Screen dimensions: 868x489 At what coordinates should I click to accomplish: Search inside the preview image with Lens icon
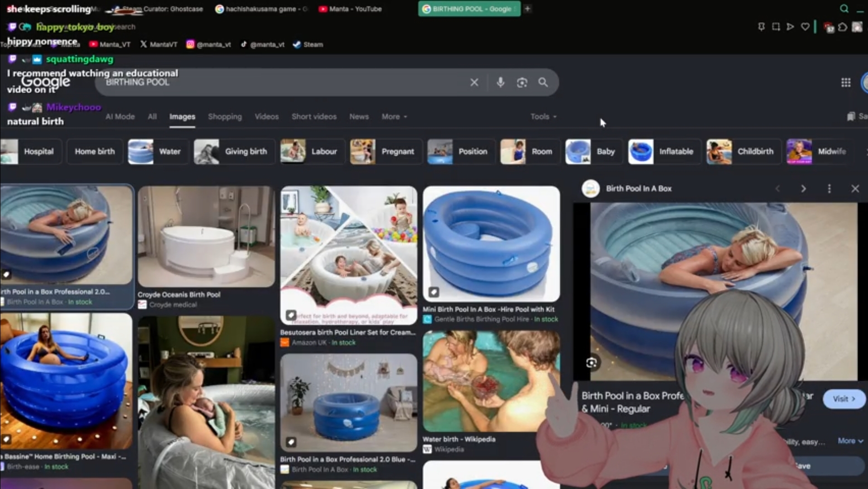point(591,363)
